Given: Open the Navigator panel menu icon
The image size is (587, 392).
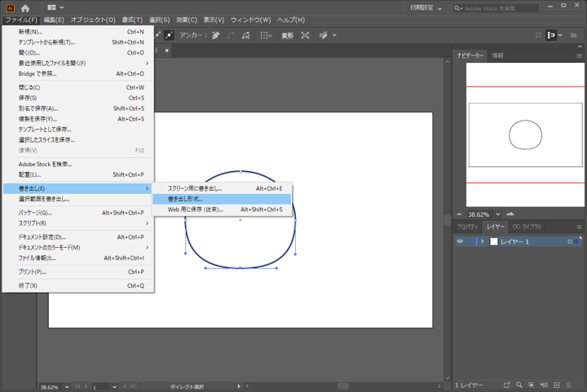Looking at the screenshot, I should pos(579,56).
